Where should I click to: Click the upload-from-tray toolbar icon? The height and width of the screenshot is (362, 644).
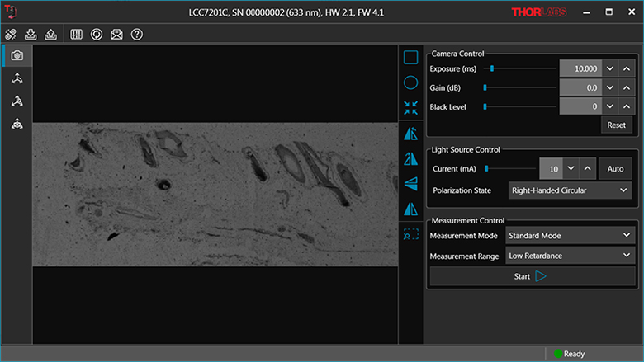(50, 34)
